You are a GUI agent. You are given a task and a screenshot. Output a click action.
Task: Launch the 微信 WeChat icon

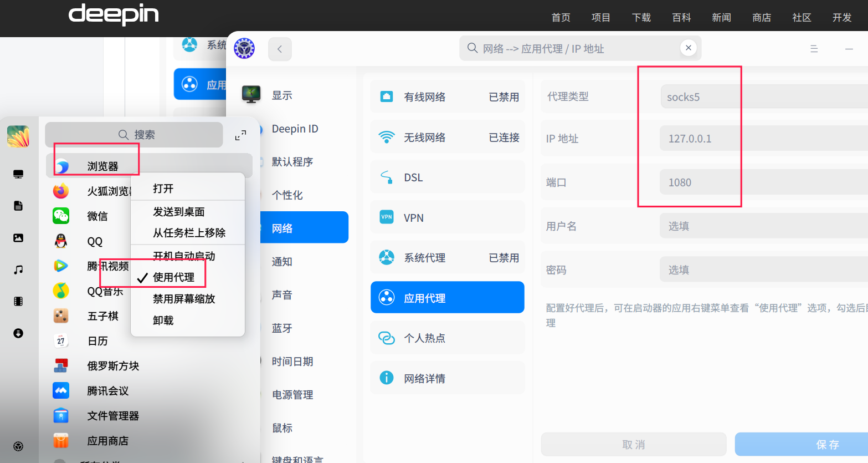pyautogui.click(x=61, y=216)
